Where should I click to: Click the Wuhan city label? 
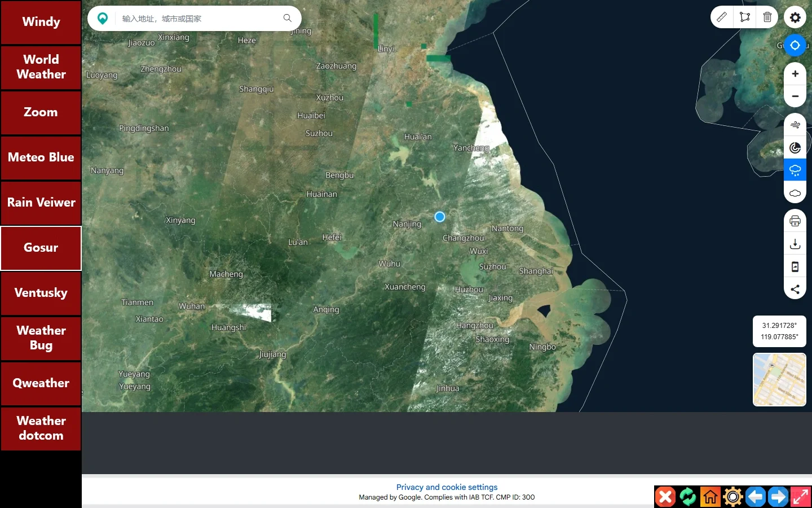pos(192,306)
